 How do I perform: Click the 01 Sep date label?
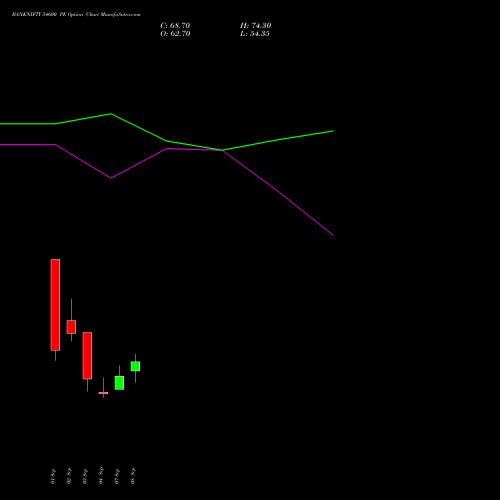[53, 476]
